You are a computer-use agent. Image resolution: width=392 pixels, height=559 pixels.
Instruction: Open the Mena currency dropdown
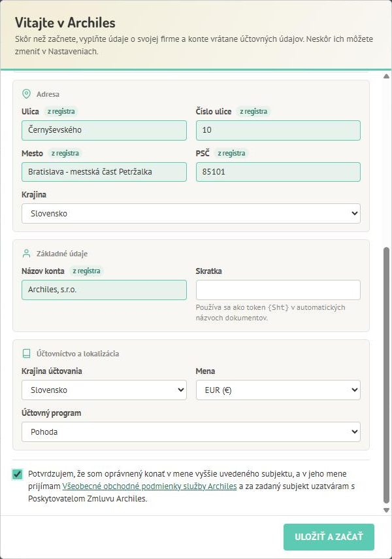278,390
